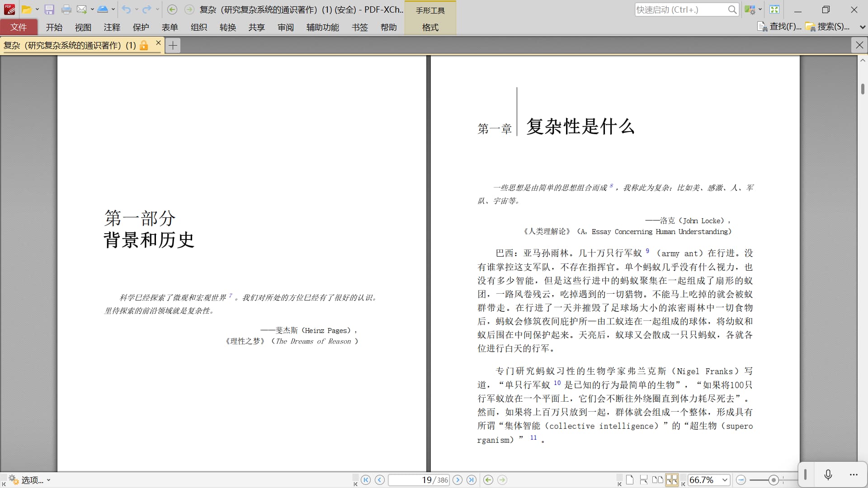Click the print icon in quick toolbar

point(66,9)
